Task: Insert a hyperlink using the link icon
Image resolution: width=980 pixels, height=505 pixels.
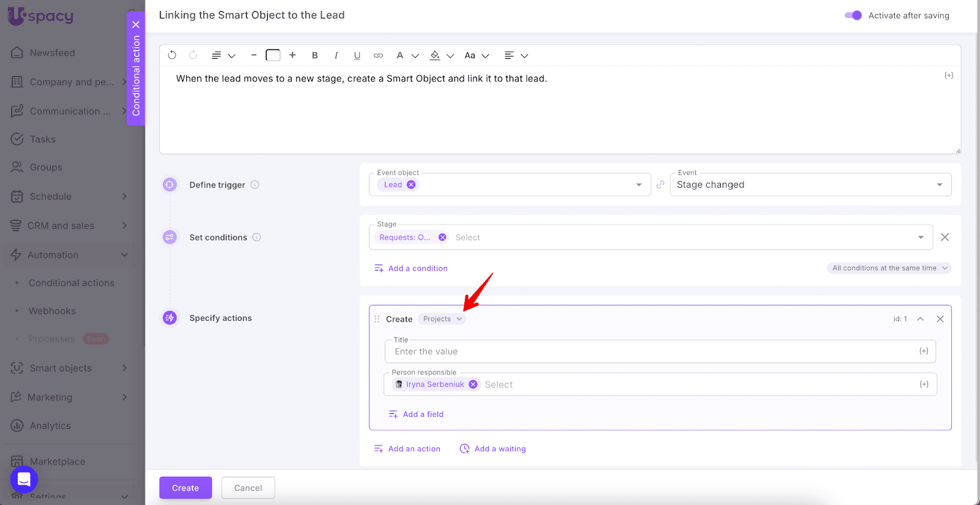Action: [x=379, y=55]
